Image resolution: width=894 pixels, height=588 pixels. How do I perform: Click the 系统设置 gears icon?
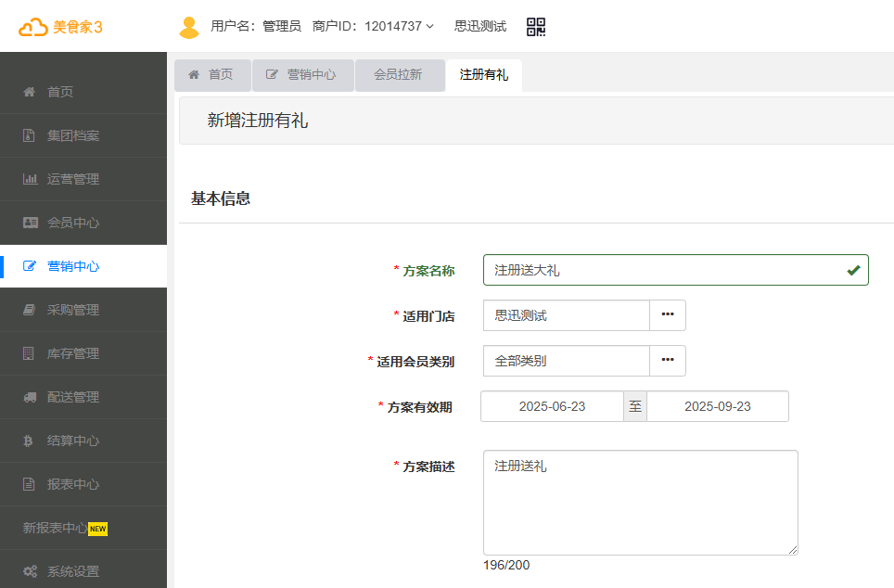click(30, 571)
